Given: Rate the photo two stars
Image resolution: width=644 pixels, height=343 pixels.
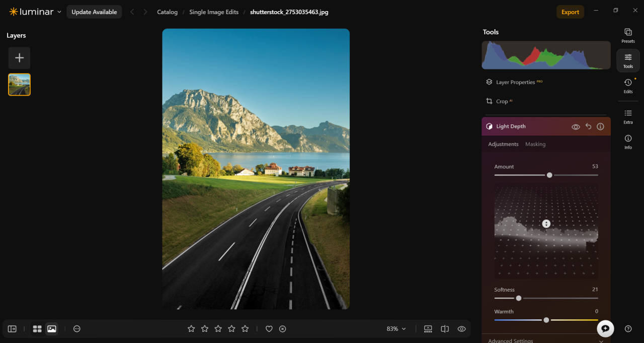Looking at the screenshot, I should (x=205, y=329).
